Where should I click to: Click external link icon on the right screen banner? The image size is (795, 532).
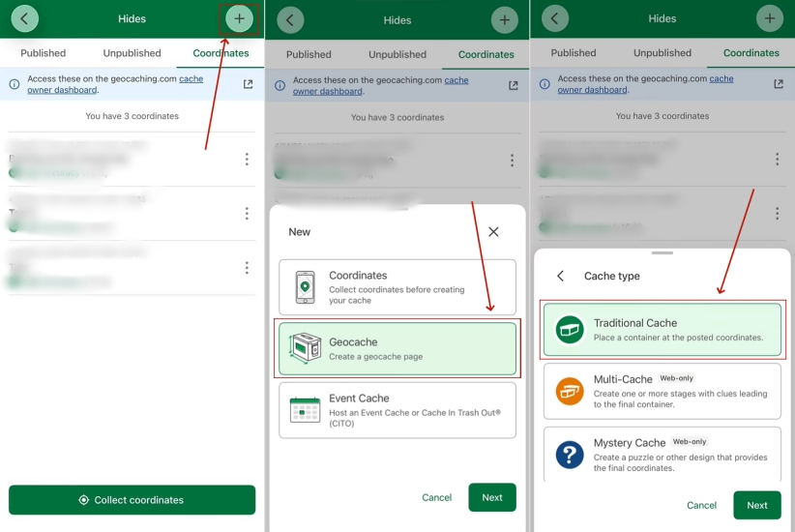point(779,84)
